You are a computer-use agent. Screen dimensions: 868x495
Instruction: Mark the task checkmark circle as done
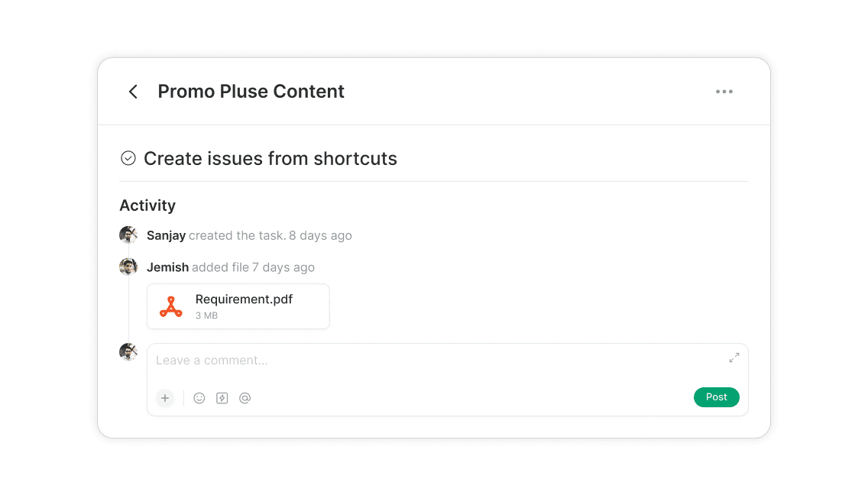point(128,158)
